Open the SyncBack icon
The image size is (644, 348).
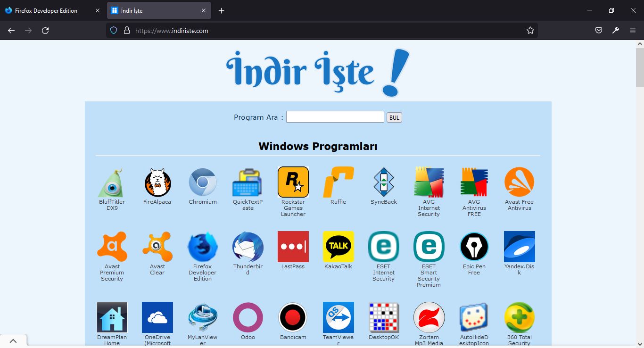click(x=384, y=182)
